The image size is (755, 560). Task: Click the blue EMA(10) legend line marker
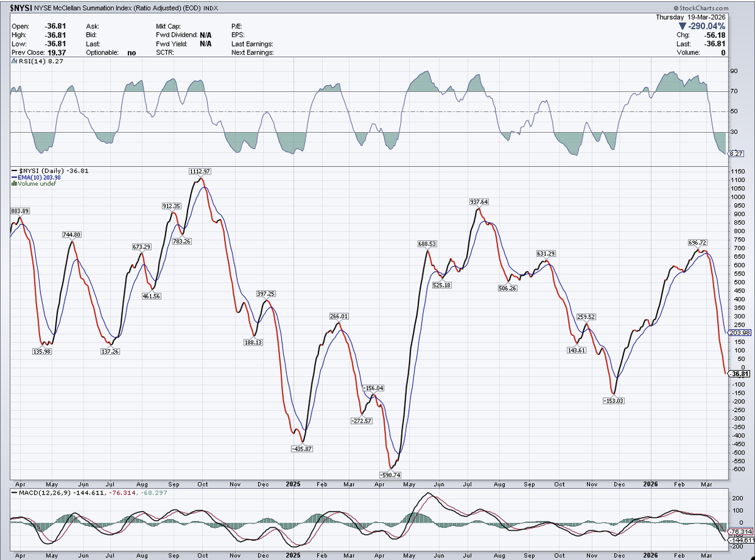coord(15,177)
